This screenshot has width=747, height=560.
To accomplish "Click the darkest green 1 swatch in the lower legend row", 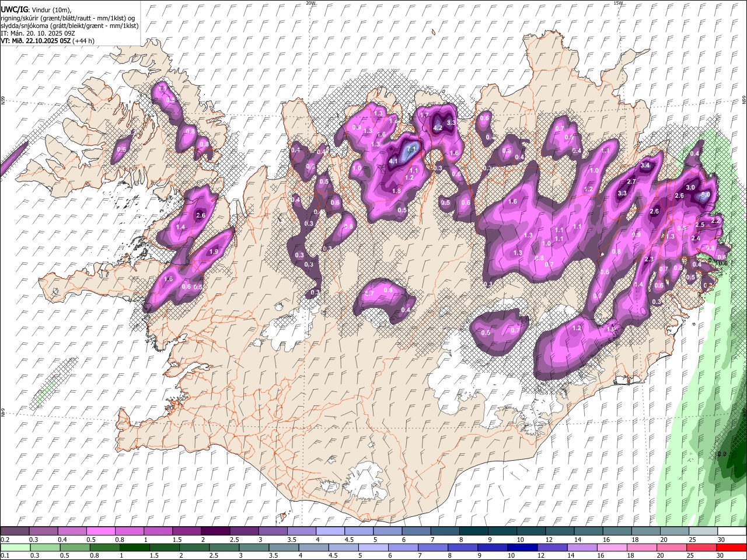I will 134,548.
